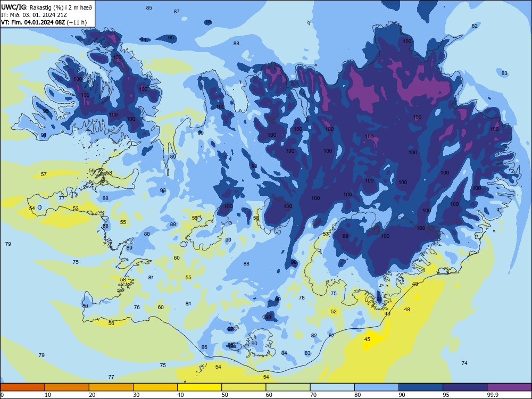Click the humidity value '85' on the map
Image resolution: width=532 pixels, height=399 pixels.
click(149, 8)
